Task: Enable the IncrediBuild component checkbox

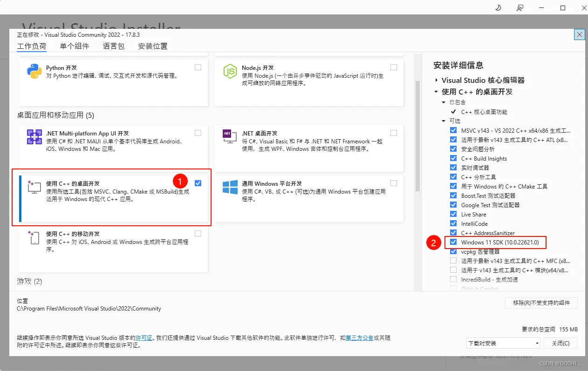Action: 453,279
